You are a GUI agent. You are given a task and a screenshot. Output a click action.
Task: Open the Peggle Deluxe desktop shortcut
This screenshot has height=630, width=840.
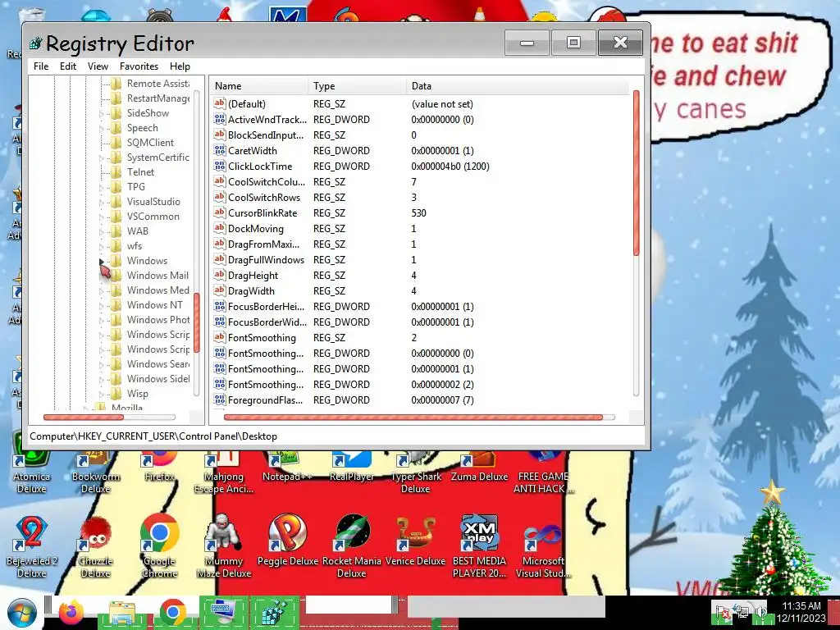click(x=288, y=541)
